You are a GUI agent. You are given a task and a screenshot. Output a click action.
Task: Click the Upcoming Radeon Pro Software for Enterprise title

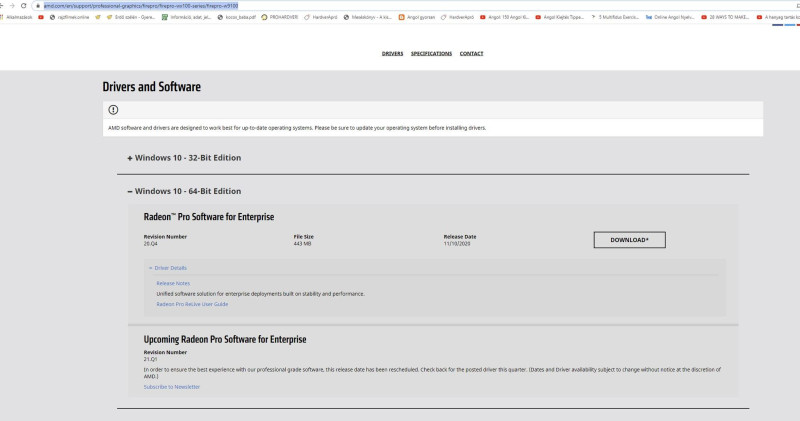click(x=225, y=339)
